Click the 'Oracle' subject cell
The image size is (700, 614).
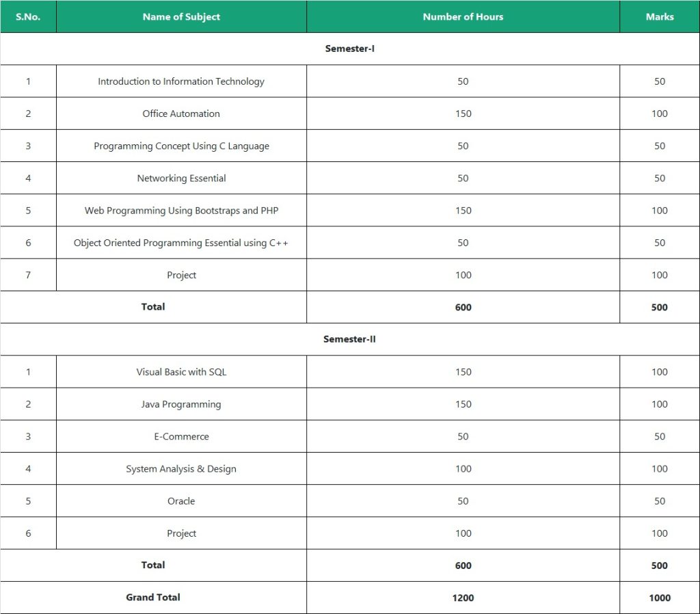click(x=181, y=501)
